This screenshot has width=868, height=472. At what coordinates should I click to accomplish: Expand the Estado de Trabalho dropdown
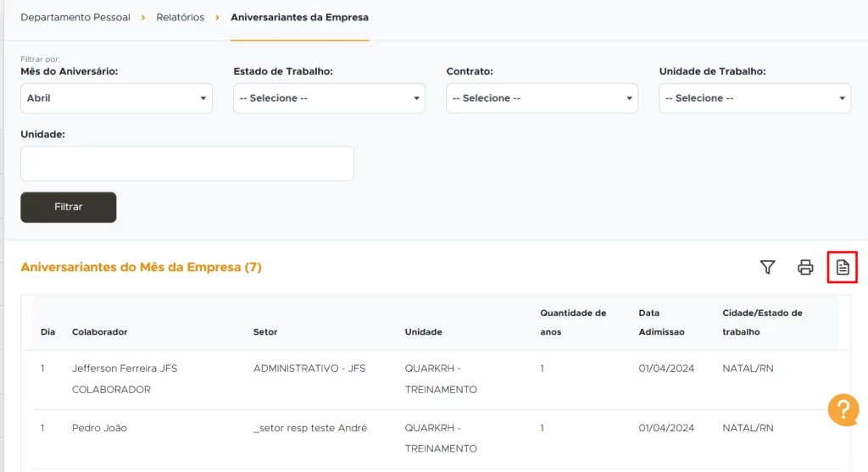pos(329,98)
